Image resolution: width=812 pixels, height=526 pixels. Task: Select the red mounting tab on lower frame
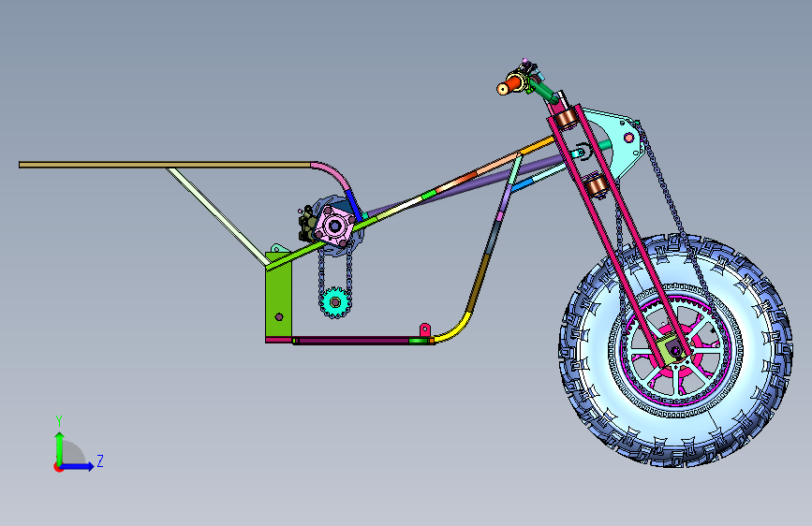[424, 329]
